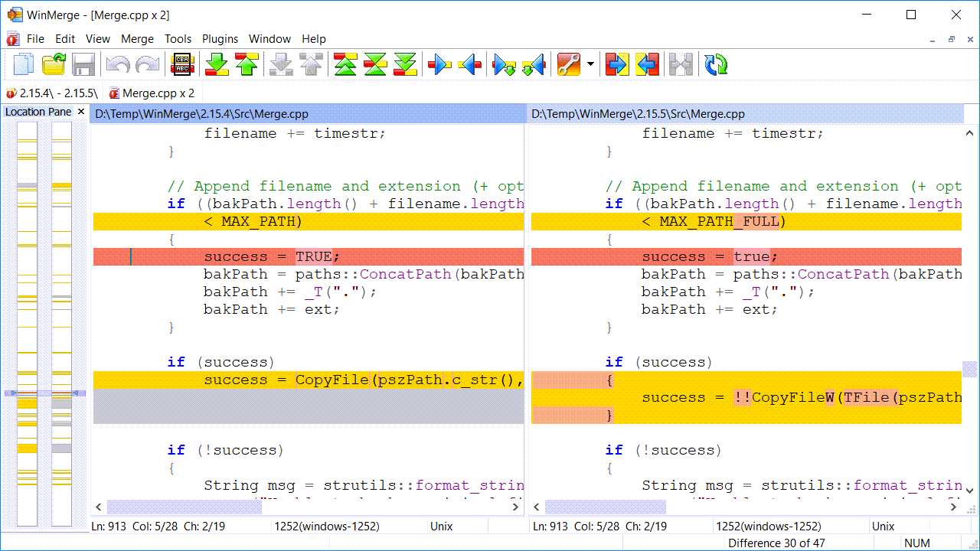Click right pane horizontal scrollbar thumb
This screenshot has width=980, height=551.
(x=605, y=507)
